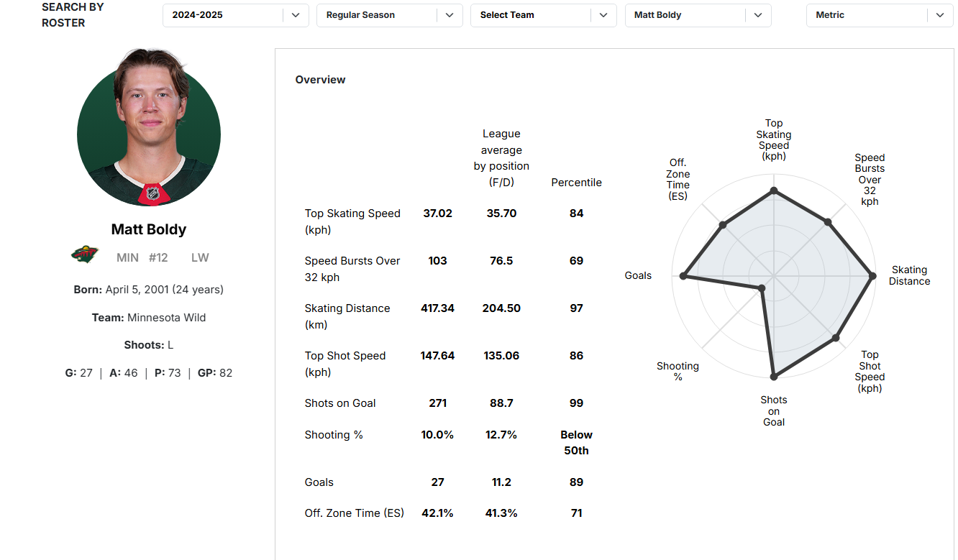
Task: Click the Goals radar chart point
Action: [x=683, y=276]
